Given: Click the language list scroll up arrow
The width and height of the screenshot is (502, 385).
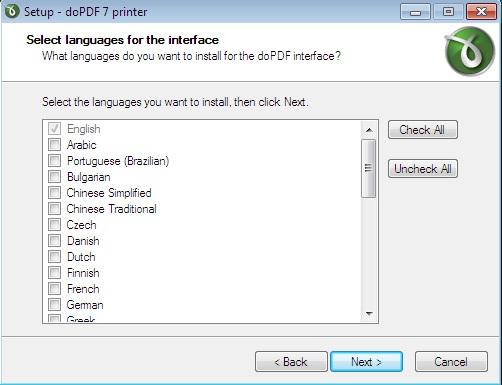Looking at the screenshot, I should tap(369, 130).
